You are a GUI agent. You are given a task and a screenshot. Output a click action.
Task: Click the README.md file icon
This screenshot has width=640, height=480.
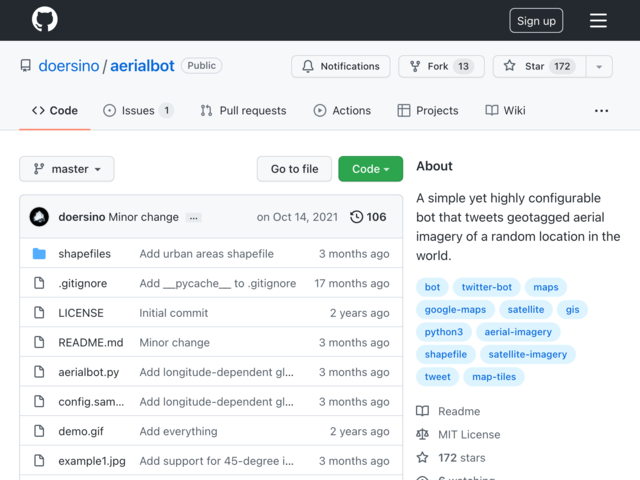tap(39, 342)
